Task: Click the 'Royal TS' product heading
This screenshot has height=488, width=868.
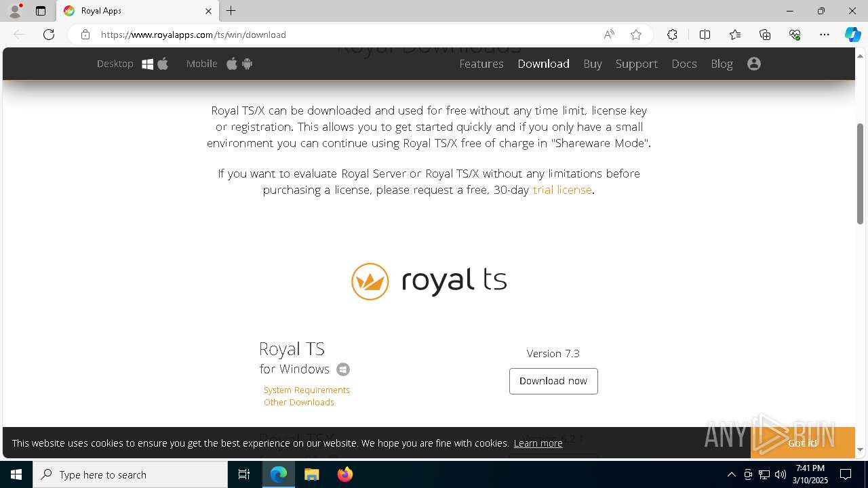Action: click(x=292, y=348)
